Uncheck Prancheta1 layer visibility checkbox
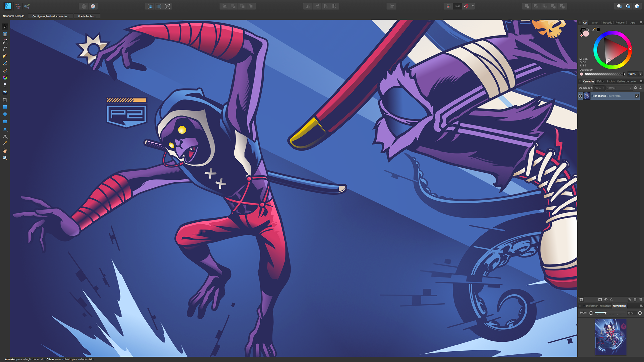This screenshot has width=644, height=362. (x=637, y=96)
